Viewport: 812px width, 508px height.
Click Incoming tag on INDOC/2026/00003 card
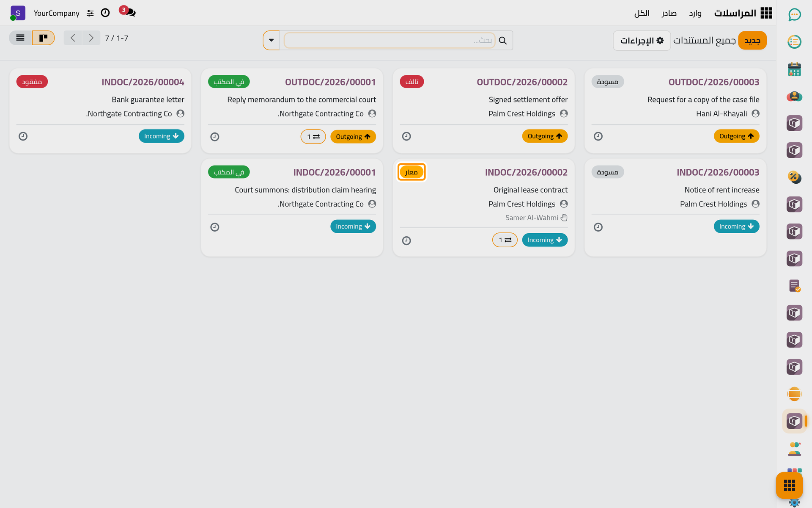click(736, 226)
